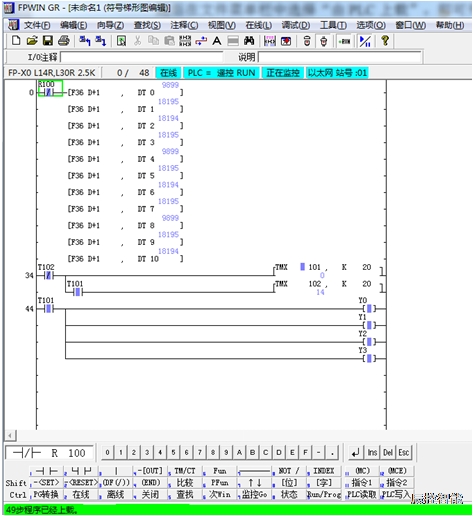Click the TM/CT function key
This screenshot has height=516, width=473.
[x=185, y=471]
